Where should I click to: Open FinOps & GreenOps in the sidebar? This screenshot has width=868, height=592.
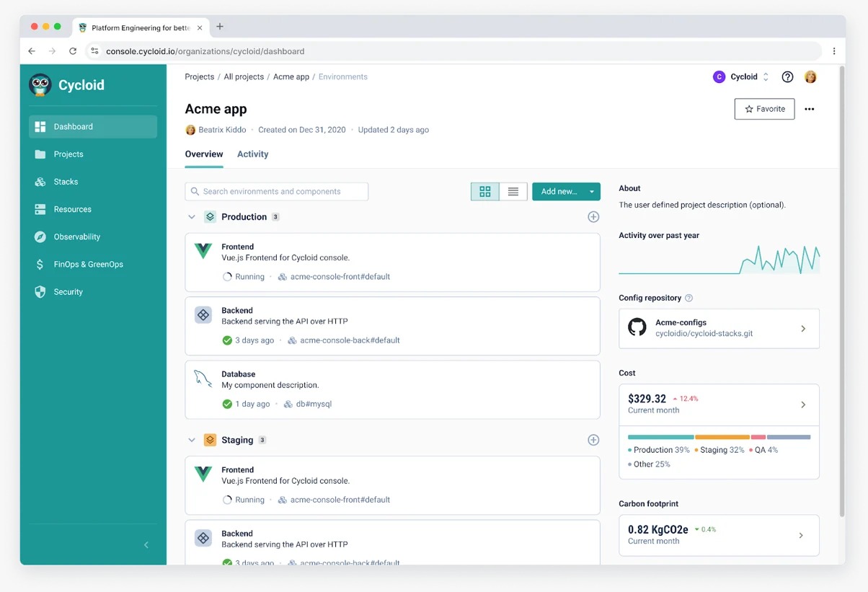(x=93, y=265)
